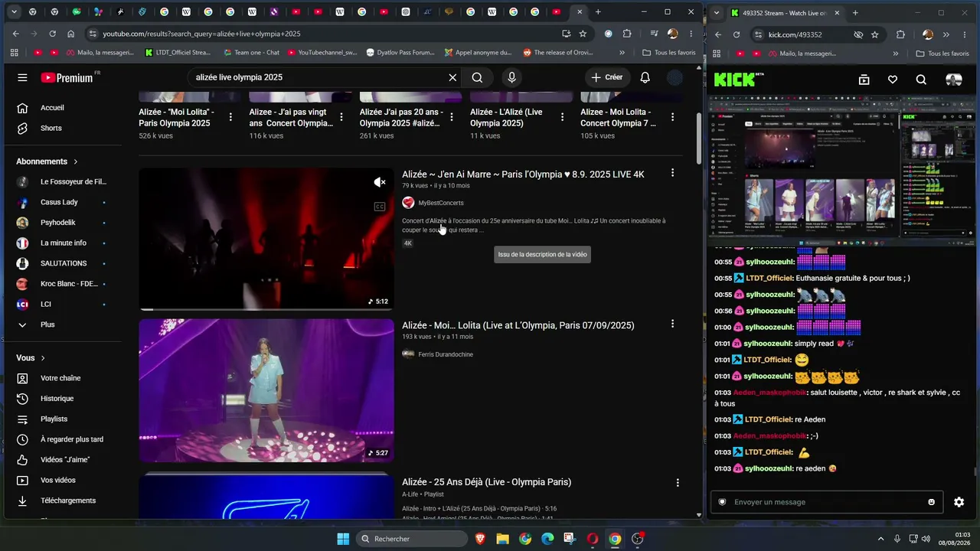Open tab search dropdown in YouTube window
This screenshot has width=980, height=551.
[13, 12]
